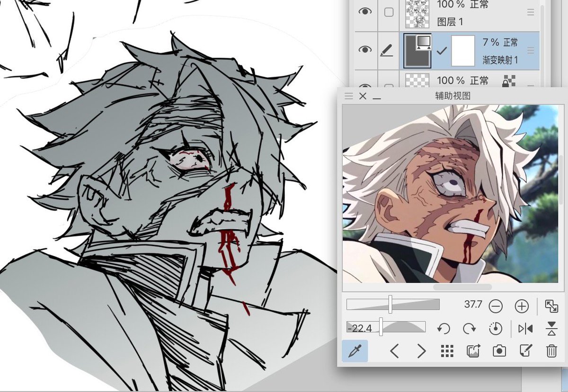Select the white layer mask on 渐变映射 1

(x=463, y=51)
